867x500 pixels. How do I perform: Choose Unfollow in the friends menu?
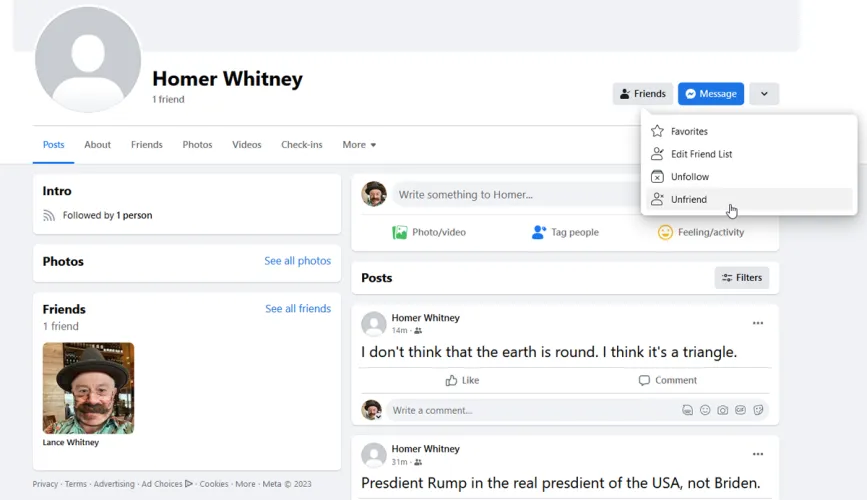click(x=690, y=177)
